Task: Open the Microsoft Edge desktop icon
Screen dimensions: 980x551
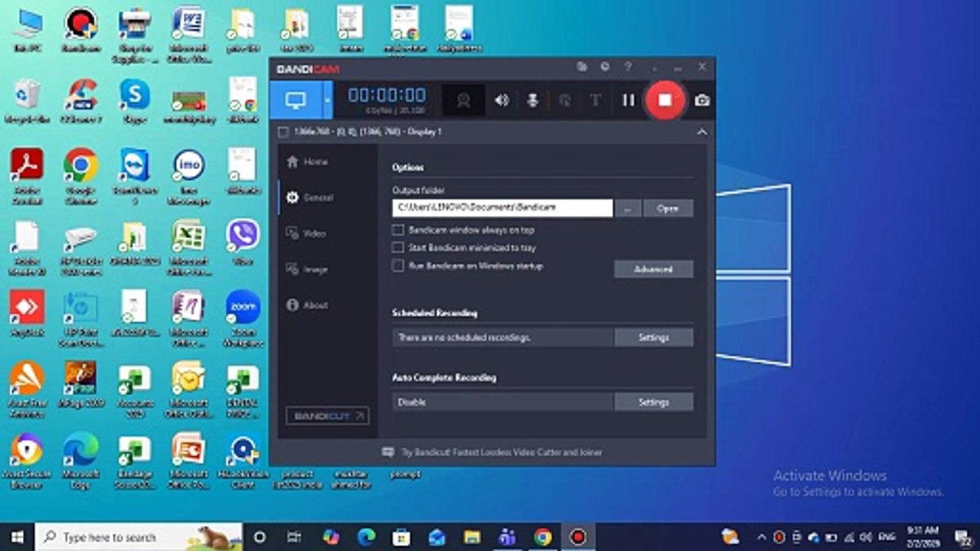Action: pos(80,460)
